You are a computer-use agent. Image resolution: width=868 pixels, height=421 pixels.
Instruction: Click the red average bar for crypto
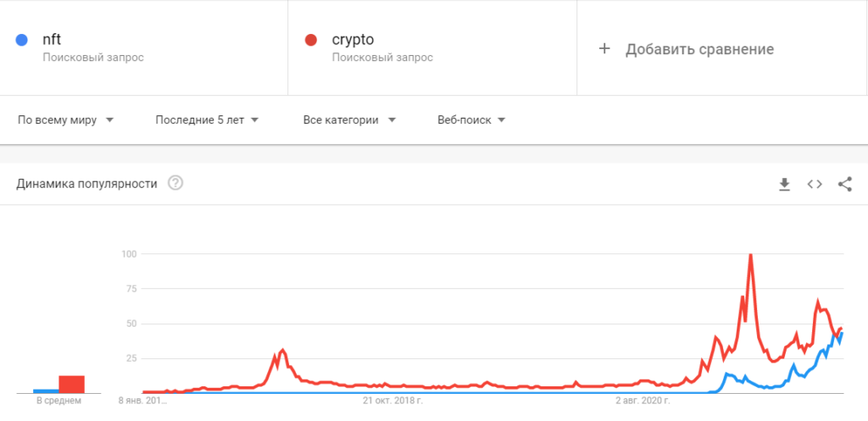point(72,385)
